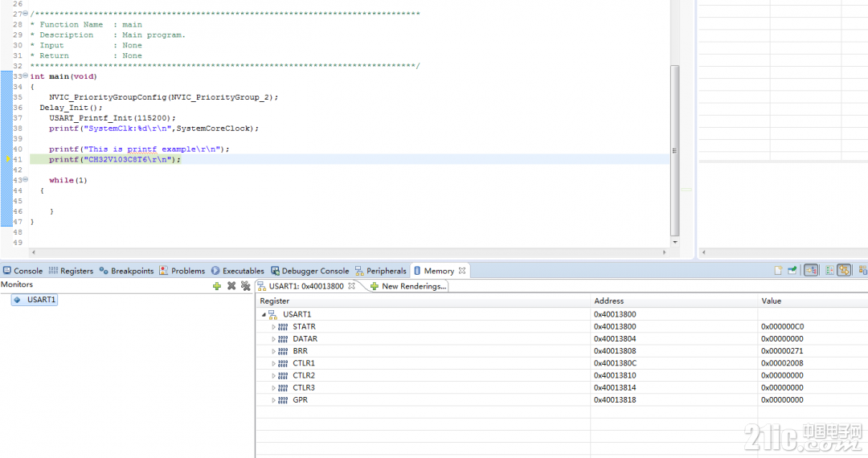
Task: Click the CTLR3 register icon
Action: pyautogui.click(x=283, y=388)
